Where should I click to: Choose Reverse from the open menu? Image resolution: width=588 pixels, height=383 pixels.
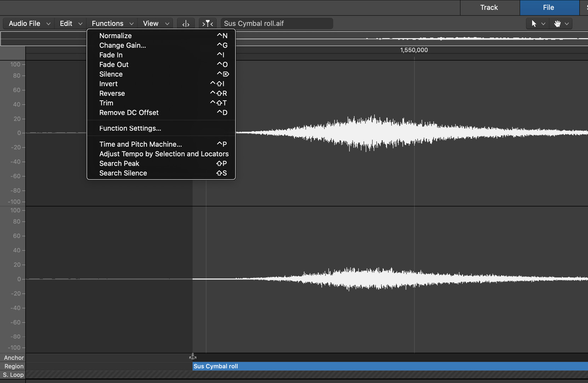click(x=112, y=93)
